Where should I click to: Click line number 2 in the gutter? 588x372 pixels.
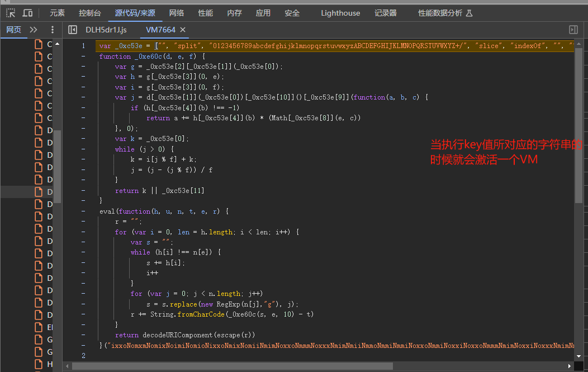tap(83, 355)
